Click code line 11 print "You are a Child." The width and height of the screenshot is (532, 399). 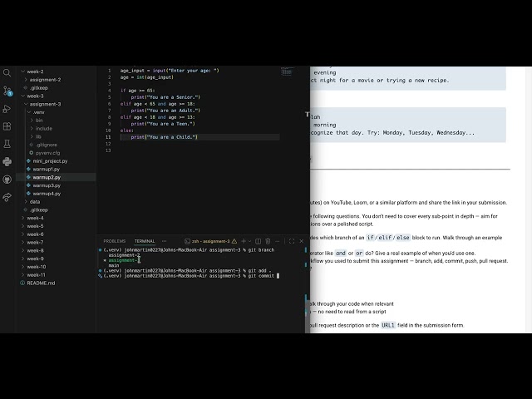click(164, 137)
